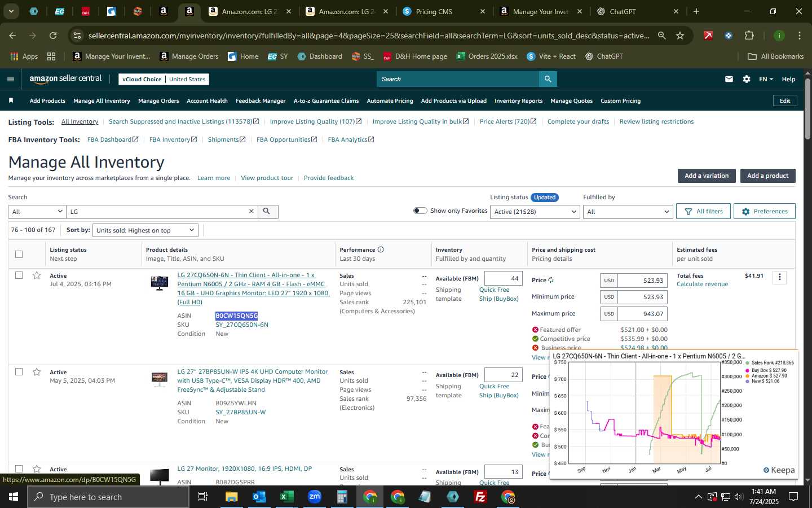This screenshot has height=508, width=812.
Task: Toggle Show only Favorites switch
Action: pyautogui.click(x=420, y=211)
